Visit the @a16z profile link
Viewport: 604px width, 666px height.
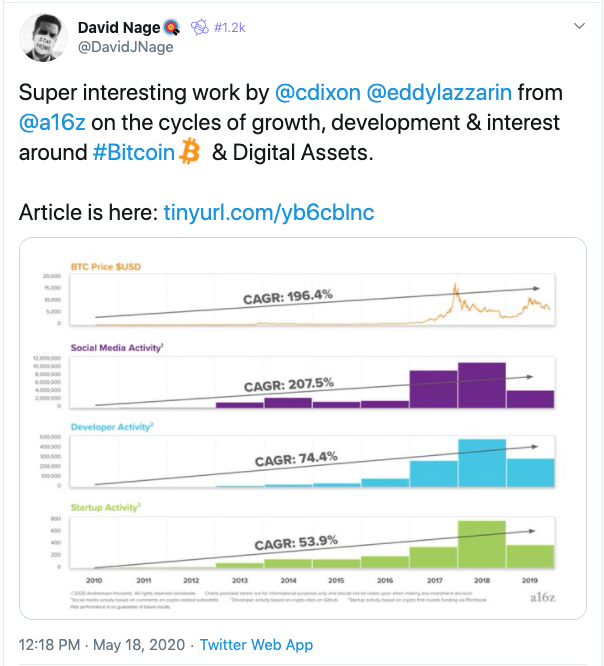(x=52, y=123)
